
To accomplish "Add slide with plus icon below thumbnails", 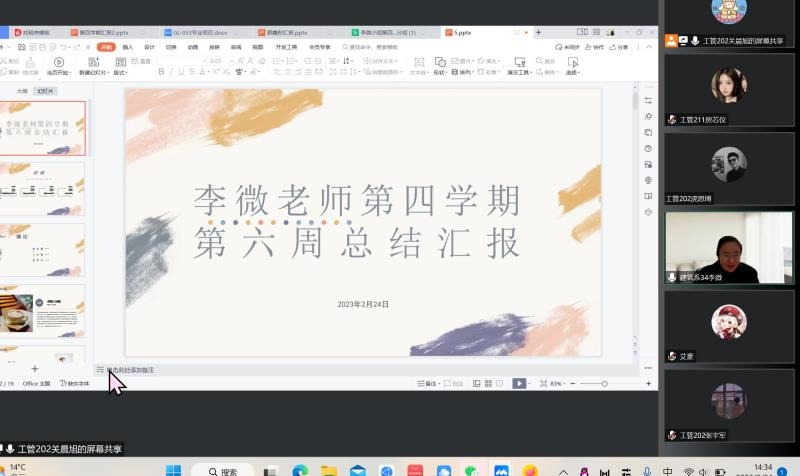I will (35, 369).
